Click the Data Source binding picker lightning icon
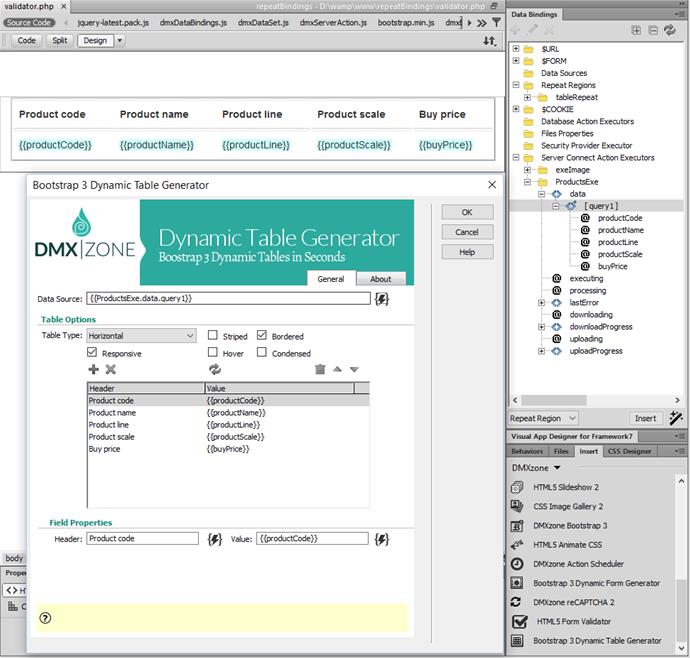Image resolution: width=690 pixels, height=658 pixels. point(382,299)
